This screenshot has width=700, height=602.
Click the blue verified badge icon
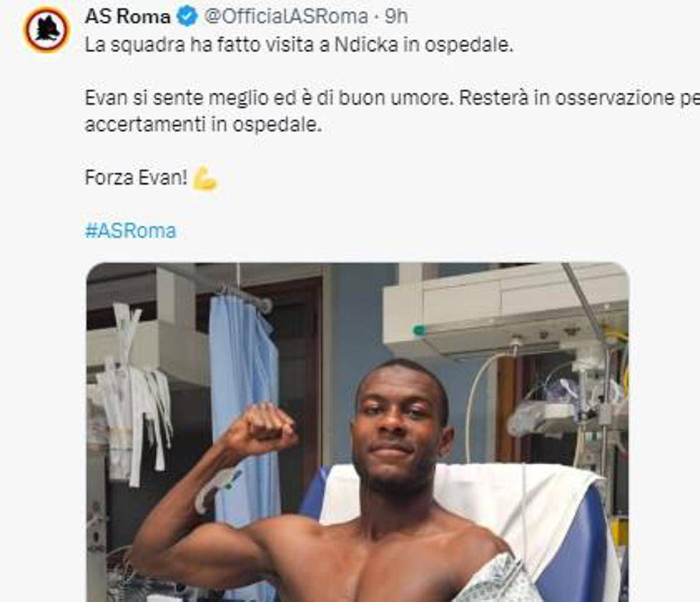187,17
